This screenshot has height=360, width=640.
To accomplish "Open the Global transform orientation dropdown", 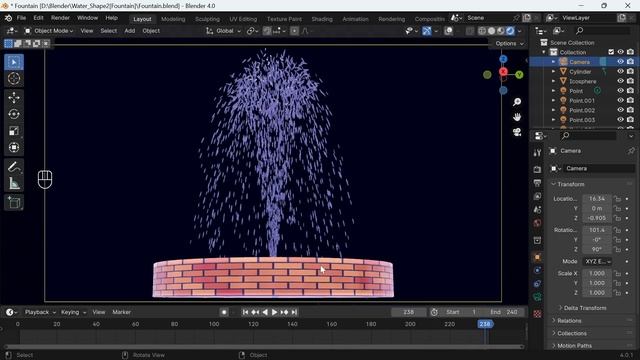I will click(x=223, y=31).
